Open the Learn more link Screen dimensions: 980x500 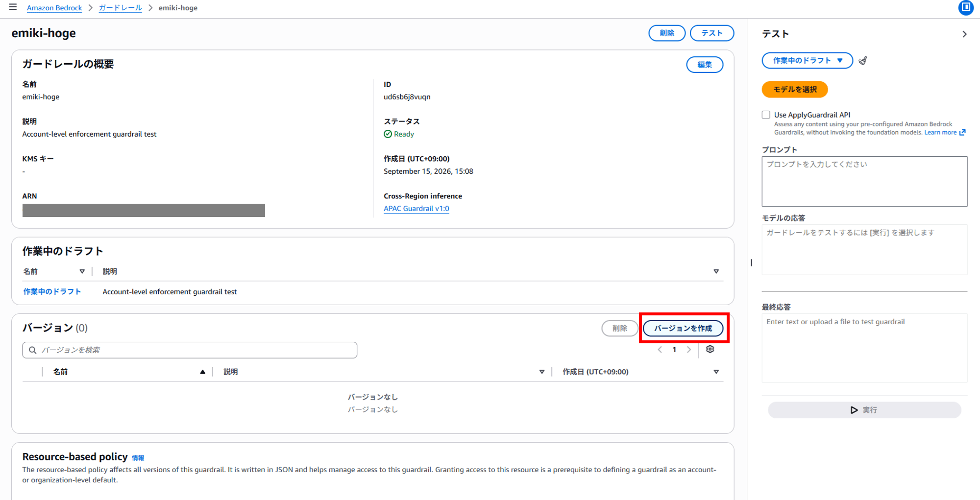click(x=940, y=133)
